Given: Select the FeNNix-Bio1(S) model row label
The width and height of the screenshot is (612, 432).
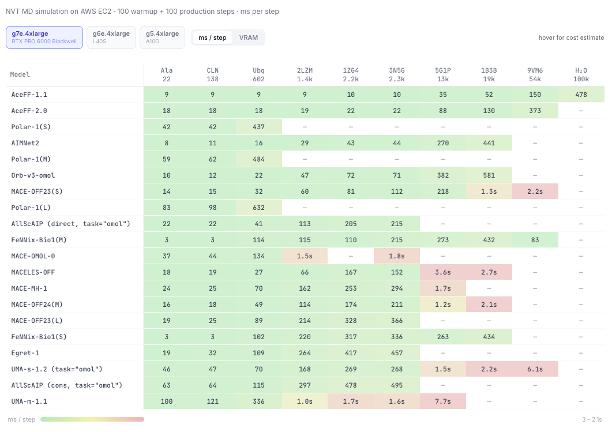Looking at the screenshot, I should 39,336.
